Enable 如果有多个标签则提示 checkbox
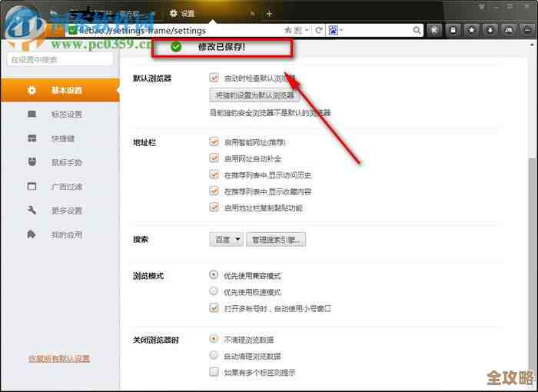The height and width of the screenshot is (392, 538). pos(214,372)
